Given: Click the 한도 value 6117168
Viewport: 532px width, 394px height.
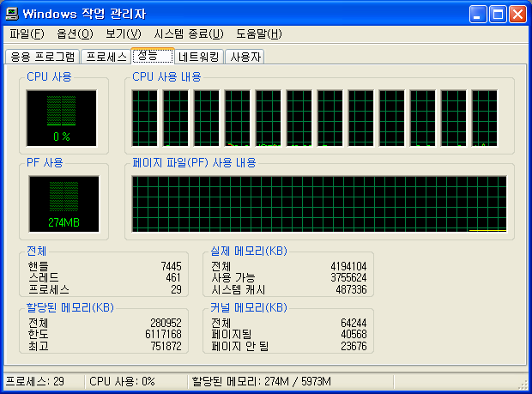Looking at the screenshot, I should (164, 335).
